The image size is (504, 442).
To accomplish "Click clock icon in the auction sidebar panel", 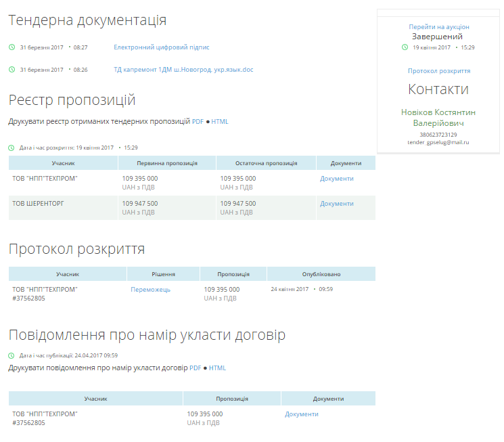I will click(x=405, y=47).
